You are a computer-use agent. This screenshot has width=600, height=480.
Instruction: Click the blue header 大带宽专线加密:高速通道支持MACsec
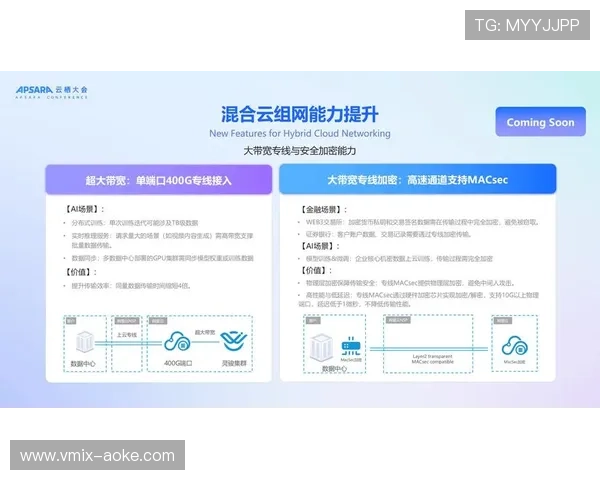(417, 179)
